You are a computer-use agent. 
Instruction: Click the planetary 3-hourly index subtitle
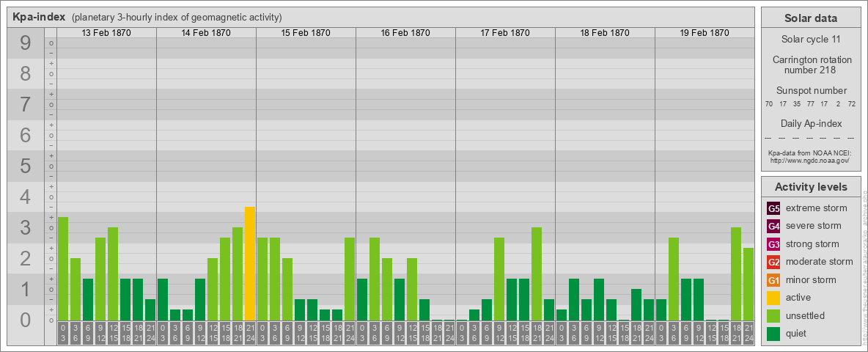177,18
